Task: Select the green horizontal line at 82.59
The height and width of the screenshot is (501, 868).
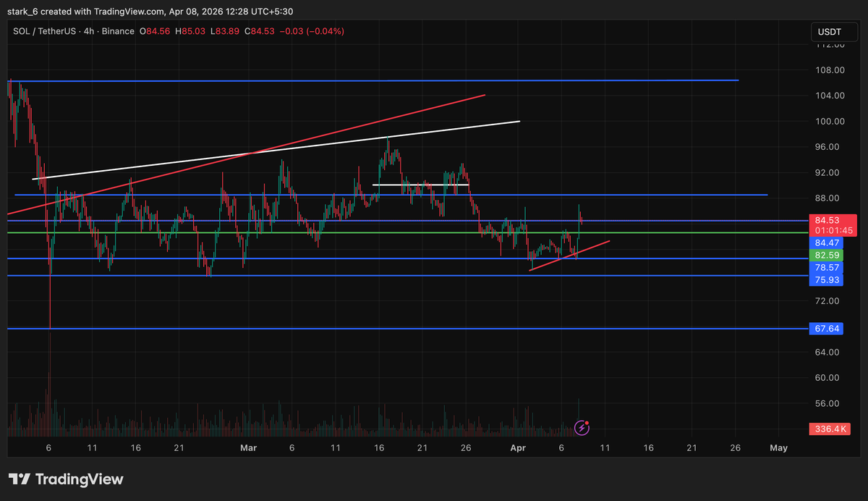Action: coord(407,232)
